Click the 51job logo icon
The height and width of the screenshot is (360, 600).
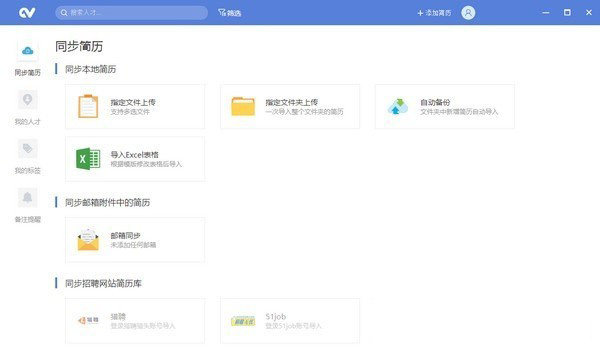point(243,321)
